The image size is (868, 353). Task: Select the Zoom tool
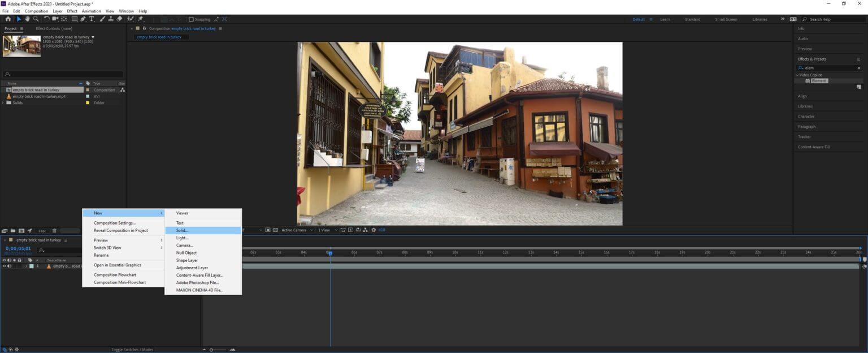point(36,19)
